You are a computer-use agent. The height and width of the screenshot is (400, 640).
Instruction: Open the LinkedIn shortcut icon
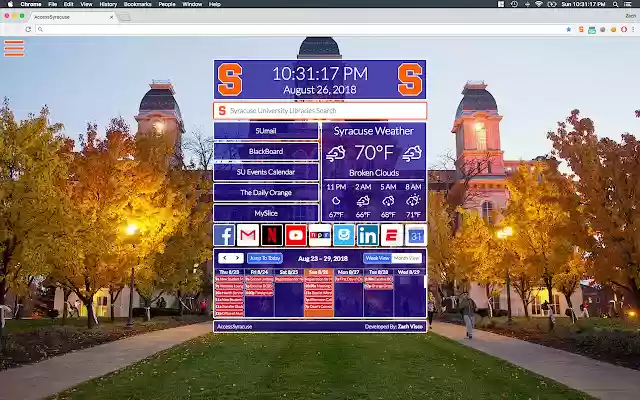click(x=368, y=235)
